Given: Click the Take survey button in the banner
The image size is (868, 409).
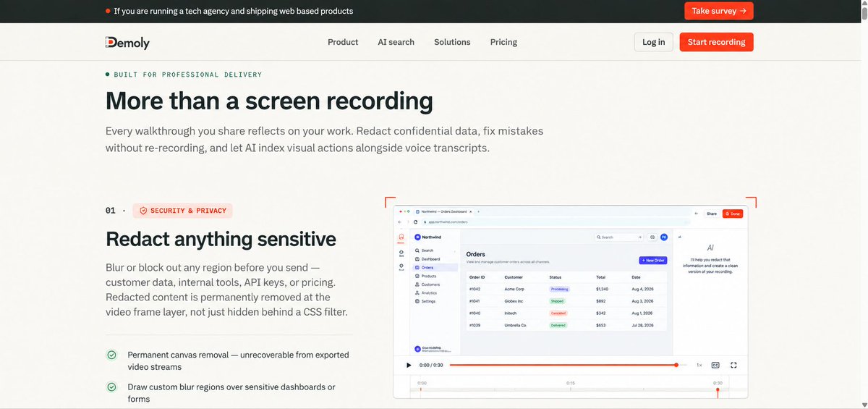Looking at the screenshot, I should [719, 11].
